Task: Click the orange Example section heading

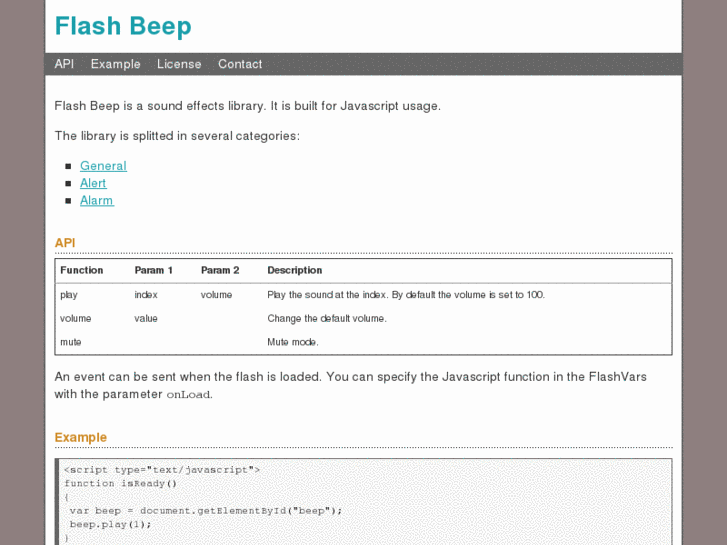Action: [x=80, y=437]
